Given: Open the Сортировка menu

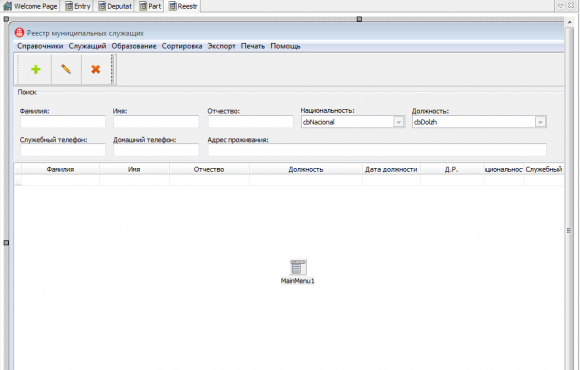Looking at the screenshot, I should (x=182, y=46).
